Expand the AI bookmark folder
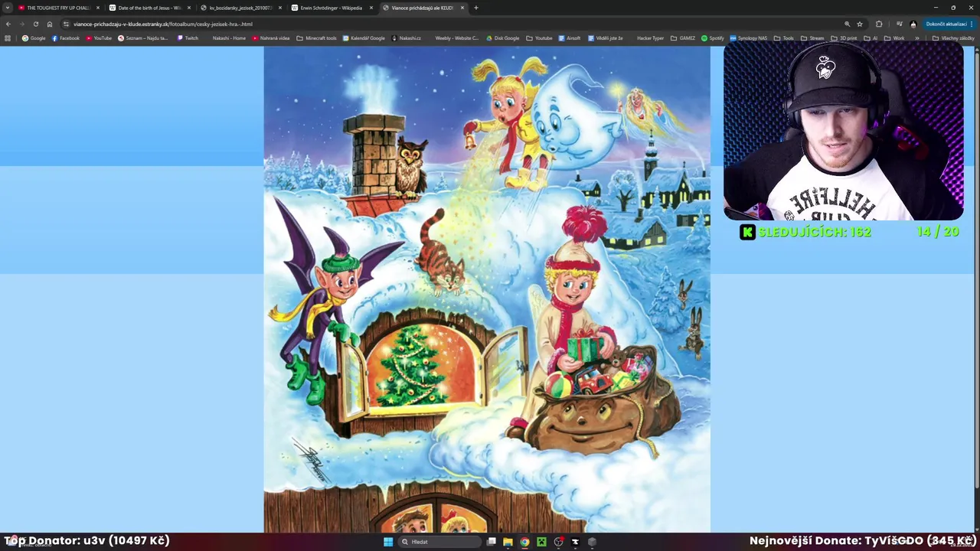This screenshot has height=551, width=980. coord(870,38)
